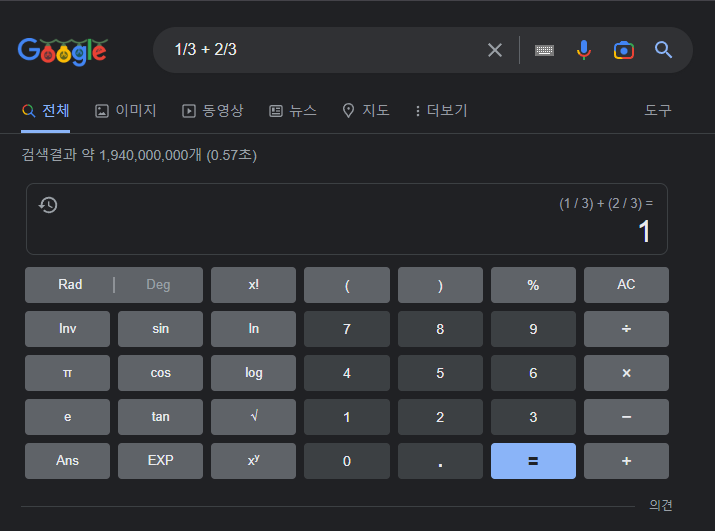Viewport: 715px width, 531px height.
Task: Open the calculator history icon
Action: click(48, 205)
